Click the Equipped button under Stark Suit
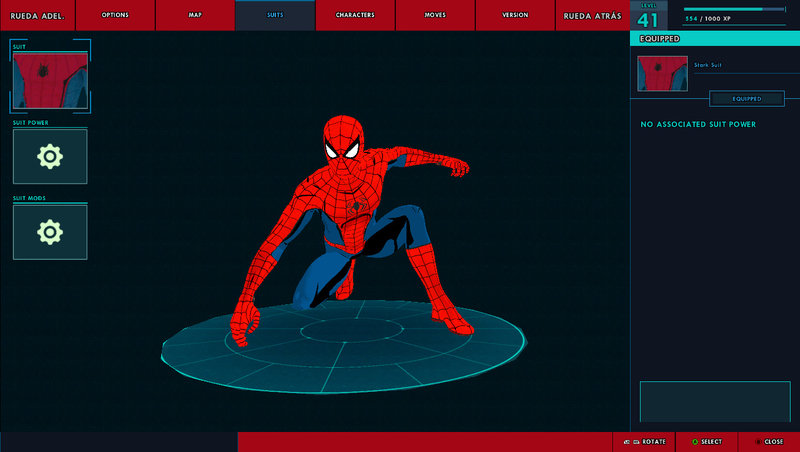Screen dimensions: 800x452 pos(747,98)
